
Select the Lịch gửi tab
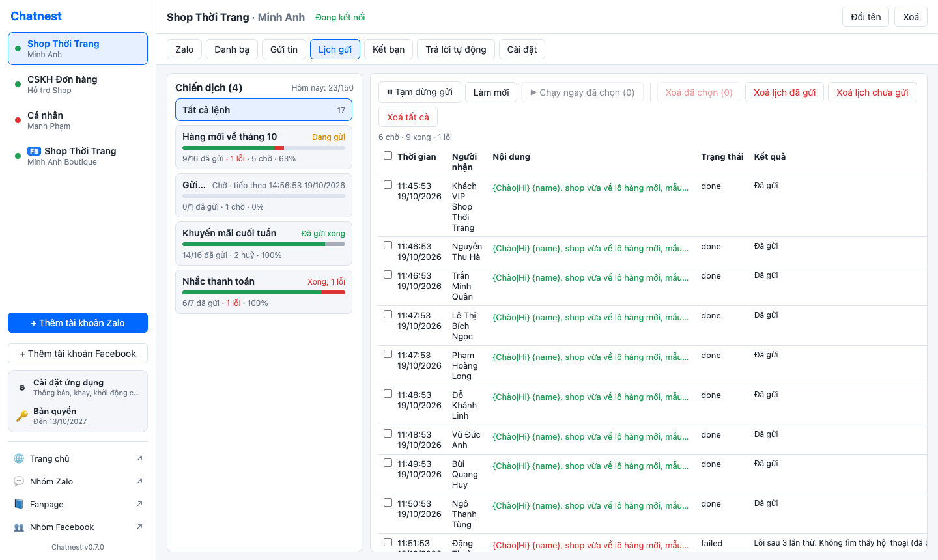coord(335,49)
